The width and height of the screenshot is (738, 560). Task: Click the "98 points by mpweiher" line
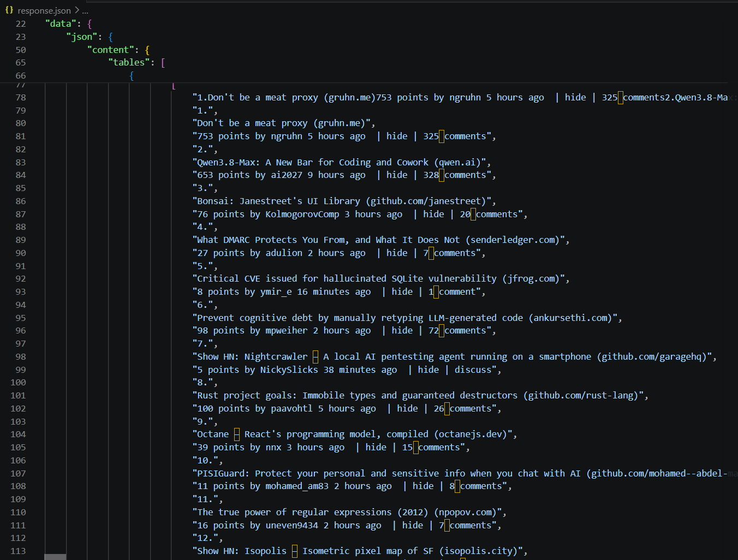click(x=344, y=331)
